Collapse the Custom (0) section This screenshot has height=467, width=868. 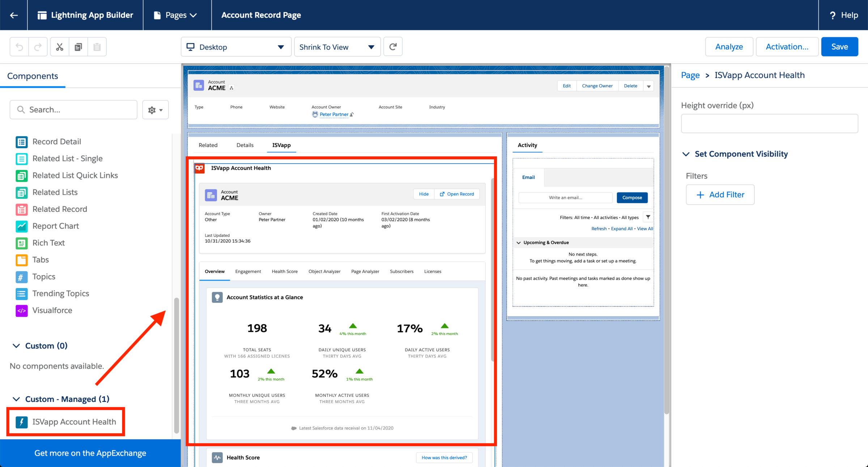coord(16,346)
